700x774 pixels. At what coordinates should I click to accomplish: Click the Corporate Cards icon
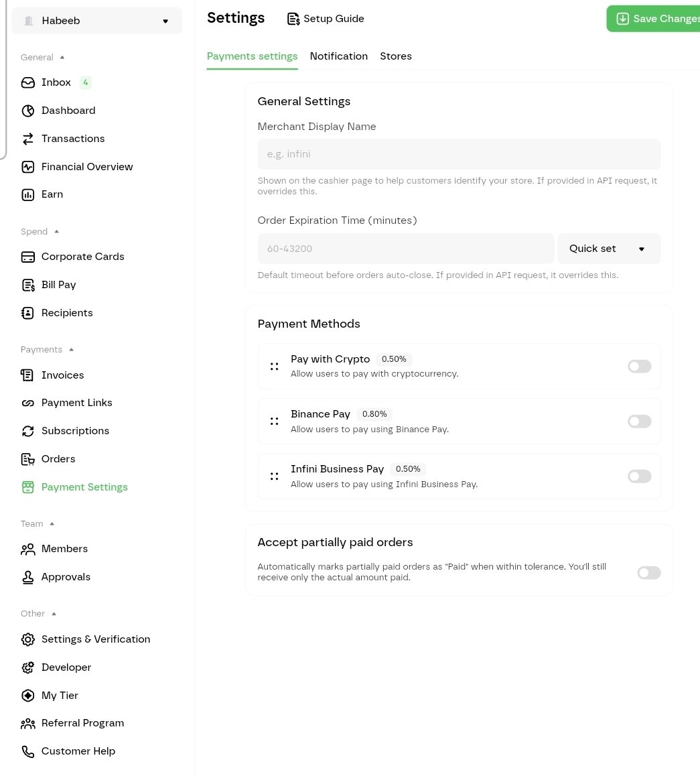(x=28, y=257)
